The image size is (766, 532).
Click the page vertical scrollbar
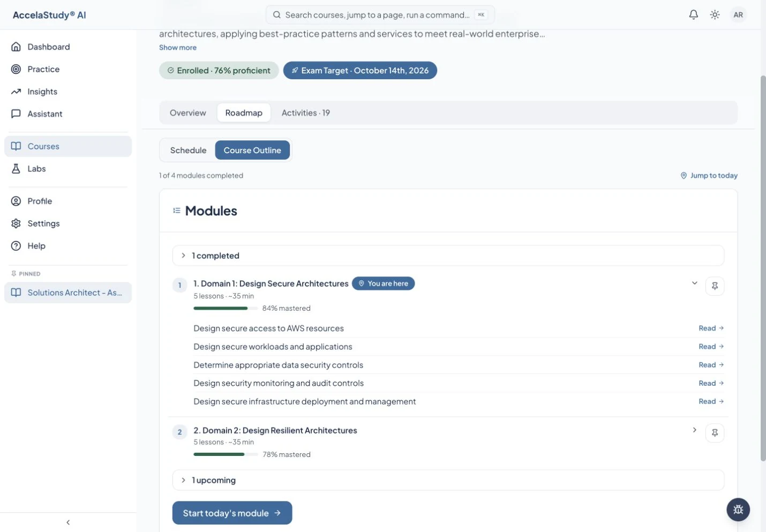click(763, 268)
